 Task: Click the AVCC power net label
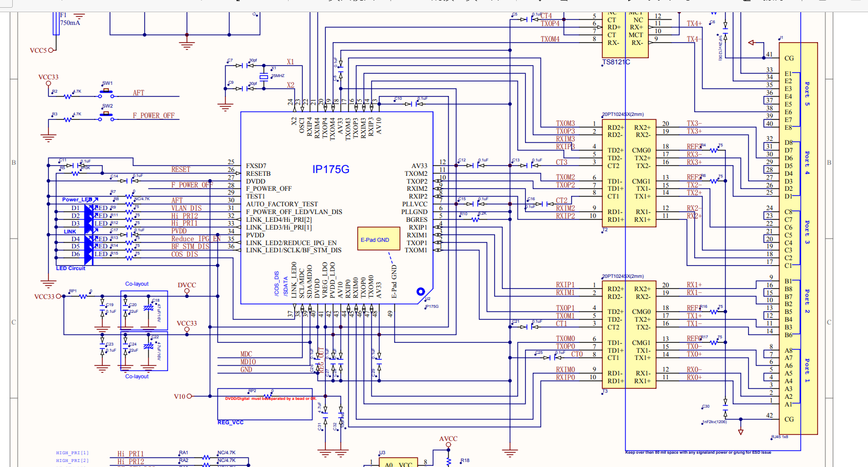tap(448, 439)
